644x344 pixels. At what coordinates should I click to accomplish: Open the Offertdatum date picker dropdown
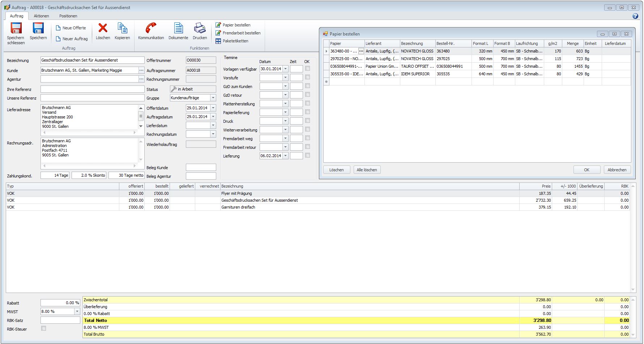[x=213, y=108]
